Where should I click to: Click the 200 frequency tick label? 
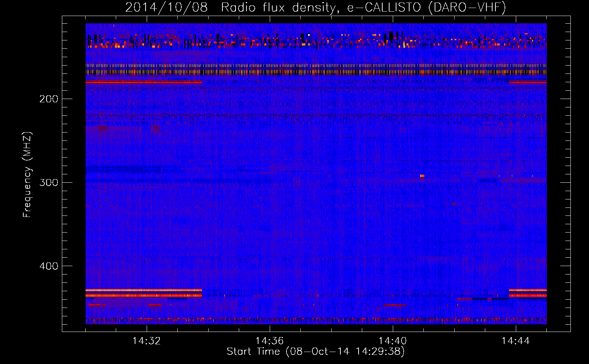[49, 99]
